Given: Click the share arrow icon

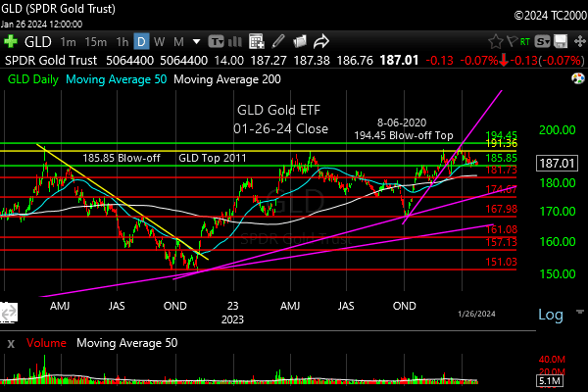Looking at the screenshot, I should point(321,41).
